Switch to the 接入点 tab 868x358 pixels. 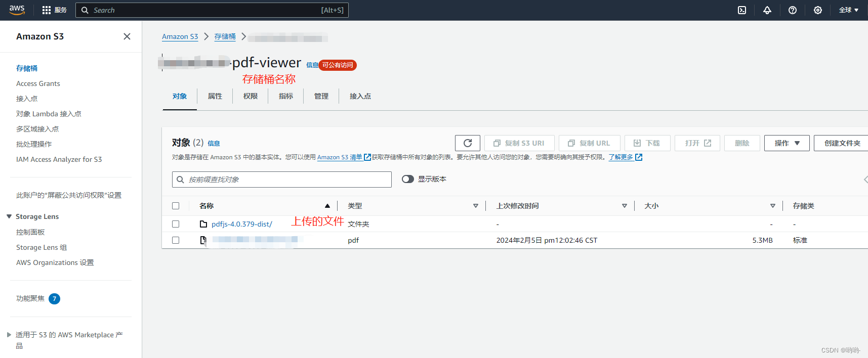(x=360, y=96)
